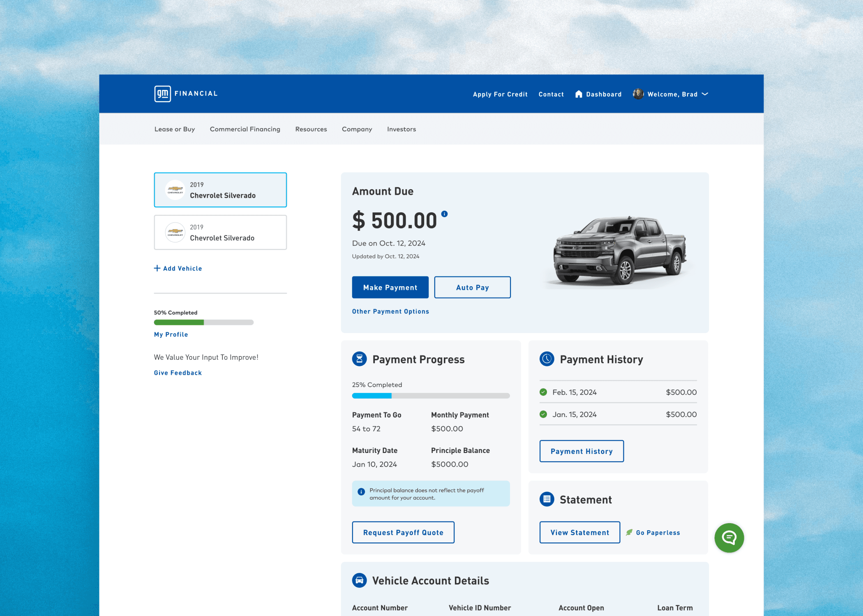The width and height of the screenshot is (863, 616).
Task: Click the 54 to 72 payments value
Action: pyautogui.click(x=366, y=428)
